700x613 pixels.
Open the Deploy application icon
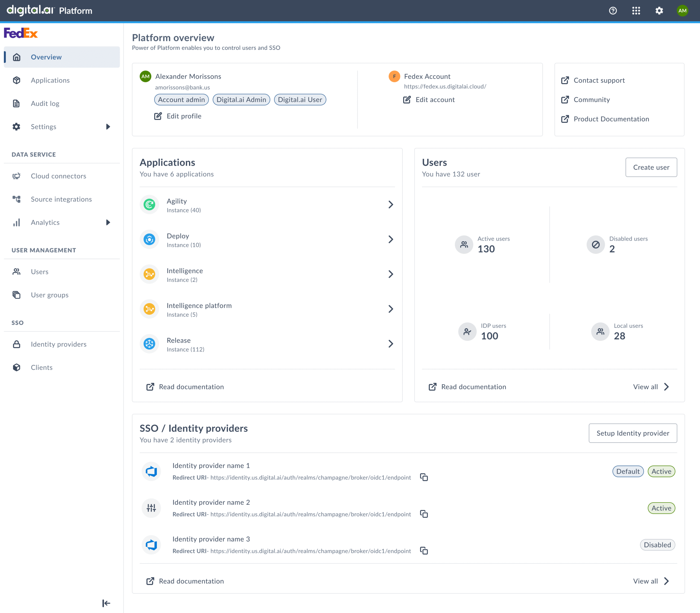pyautogui.click(x=149, y=240)
